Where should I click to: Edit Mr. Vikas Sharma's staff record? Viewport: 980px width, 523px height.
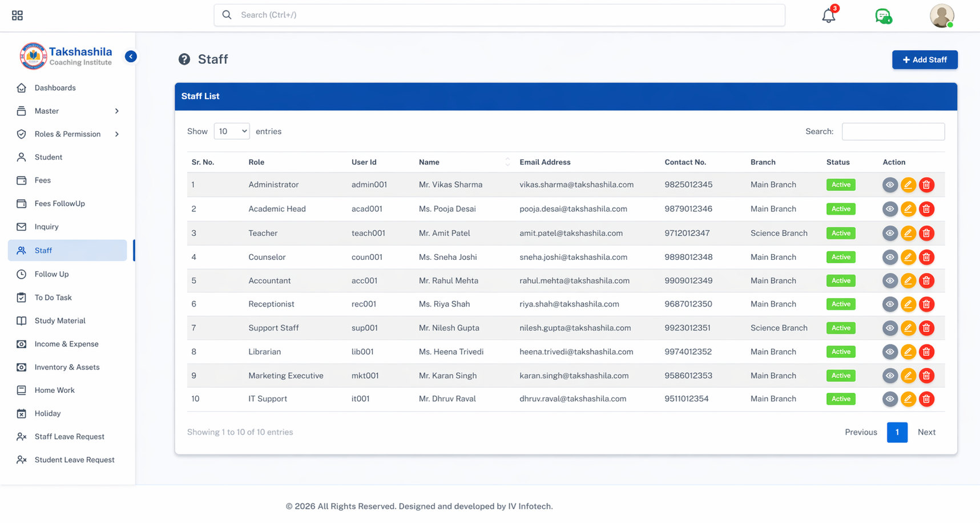[908, 185]
